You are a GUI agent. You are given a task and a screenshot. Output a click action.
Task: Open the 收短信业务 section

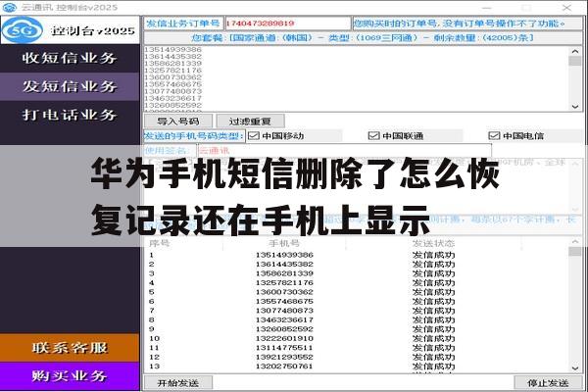[70, 58]
